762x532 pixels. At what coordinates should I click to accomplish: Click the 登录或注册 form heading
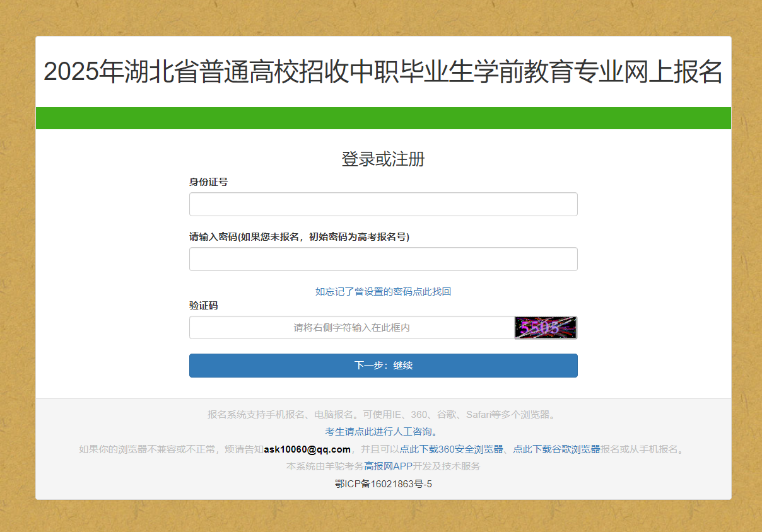(x=383, y=159)
